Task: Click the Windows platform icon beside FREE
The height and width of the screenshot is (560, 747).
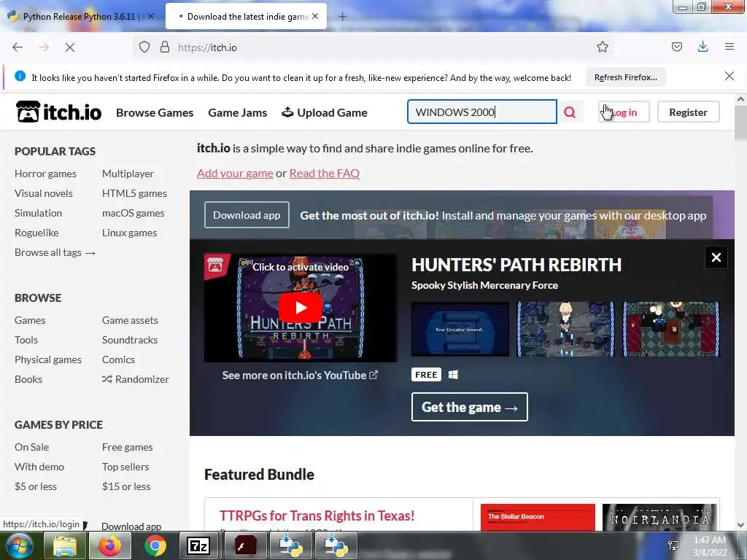Action: pyautogui.click(x=453, y=375)
